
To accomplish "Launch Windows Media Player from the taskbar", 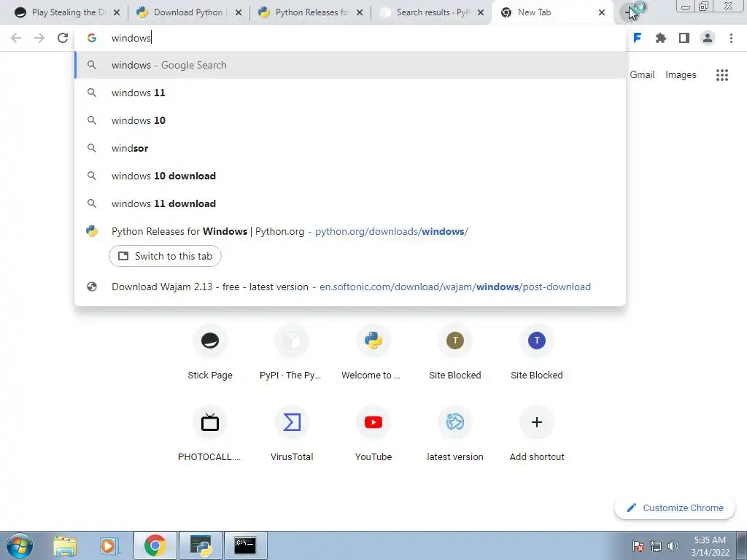I will 109,545.
